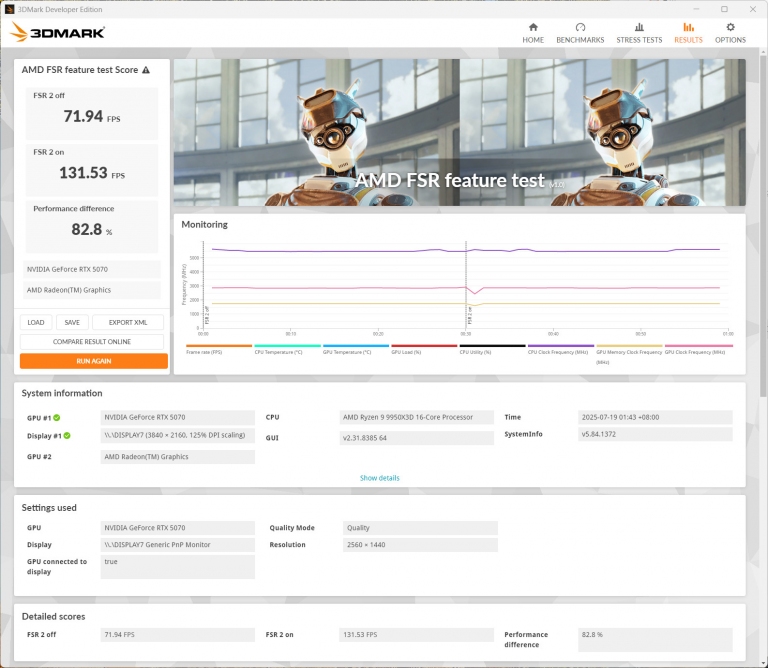
Task: Click the score warning triangle icon
Action: pyautogui.click(x=146, y=70)
